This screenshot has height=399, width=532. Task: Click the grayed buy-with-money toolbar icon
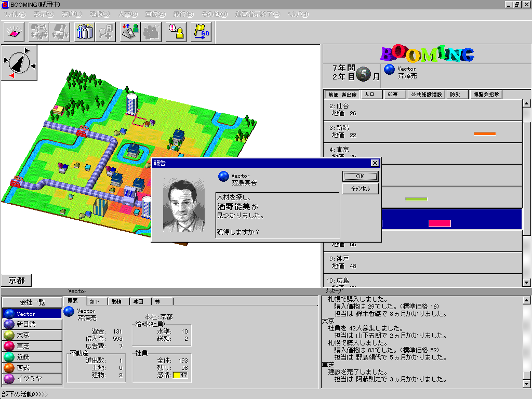pyautogui.click(x=39, y=32)
